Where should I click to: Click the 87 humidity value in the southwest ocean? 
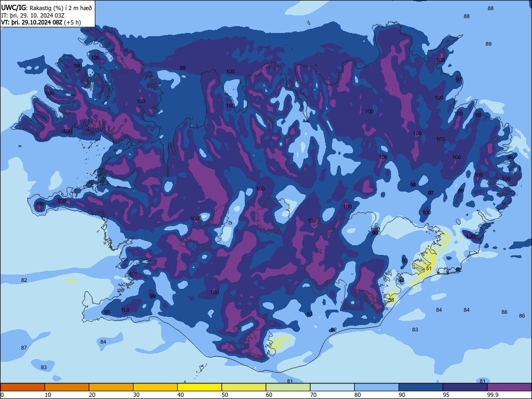24,348
